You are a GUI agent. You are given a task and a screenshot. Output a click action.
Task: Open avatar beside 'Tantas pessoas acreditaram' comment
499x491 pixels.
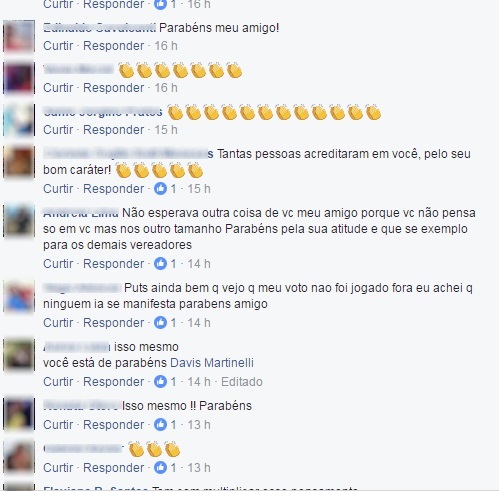click(19, 162)
